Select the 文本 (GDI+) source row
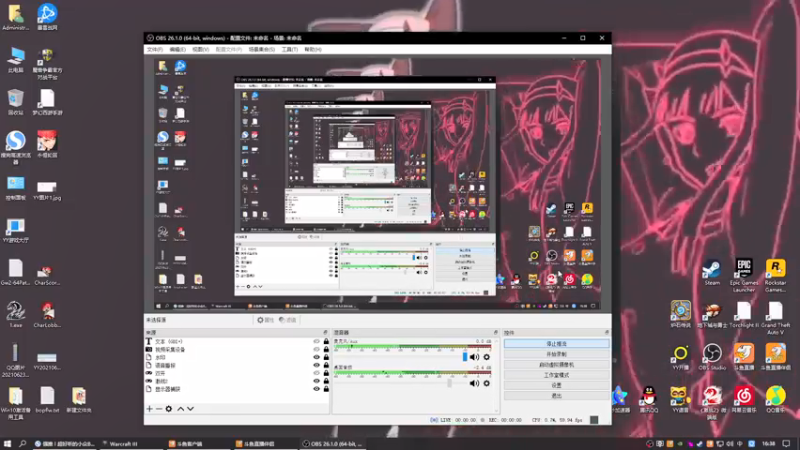This screenshot has width=800, height=450. 236,342
